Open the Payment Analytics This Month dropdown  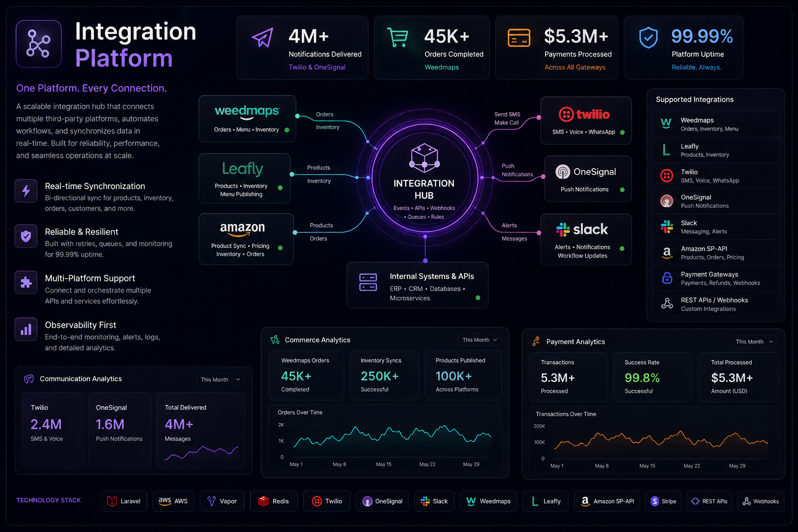tap(754, 342)
